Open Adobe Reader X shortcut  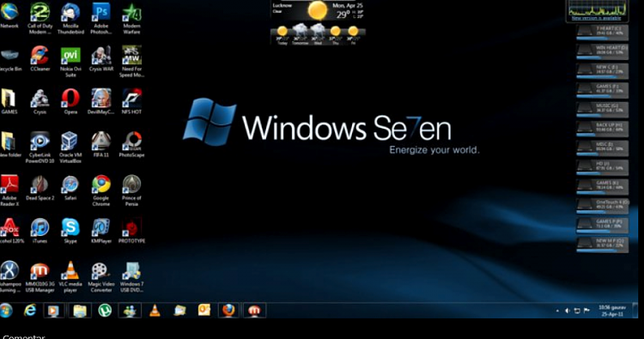click(x=9, y=191)
